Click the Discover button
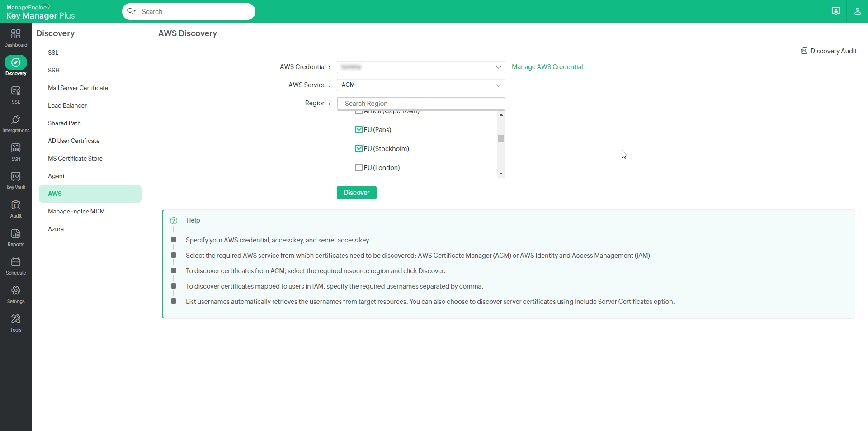The width and height of the screenshot is (868, 431). click(x=357, y=193)
